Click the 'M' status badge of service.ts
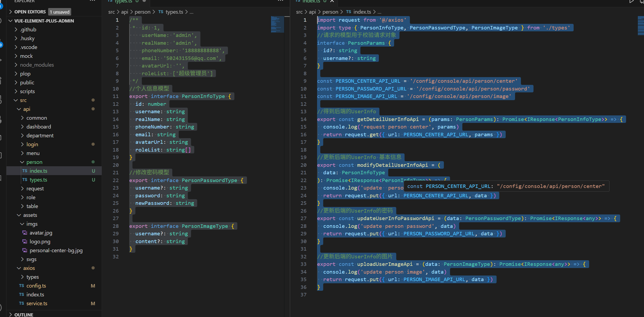This screenshot has height=317, width=644. coord(93,303)
